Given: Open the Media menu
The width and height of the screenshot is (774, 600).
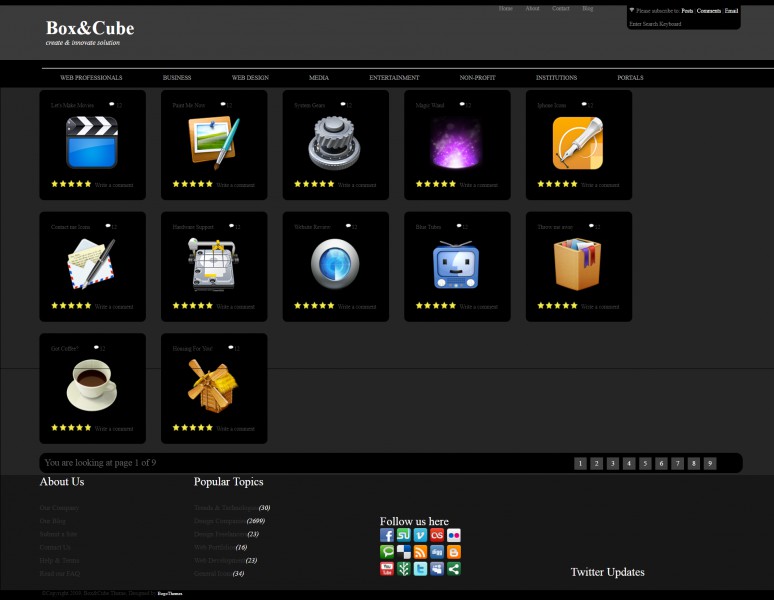Looking at the screenshot, I should 319,77.
